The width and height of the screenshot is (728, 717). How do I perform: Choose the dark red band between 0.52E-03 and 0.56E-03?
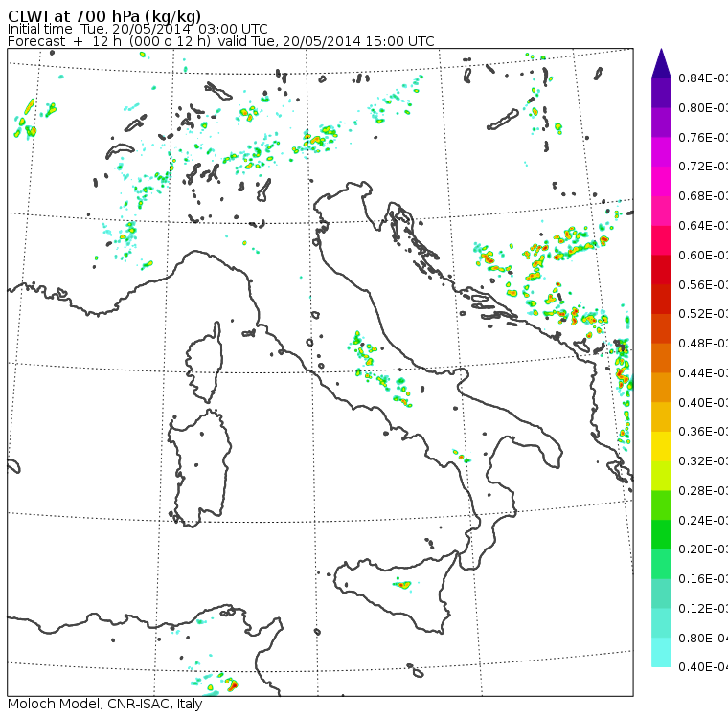click(661, 299)
